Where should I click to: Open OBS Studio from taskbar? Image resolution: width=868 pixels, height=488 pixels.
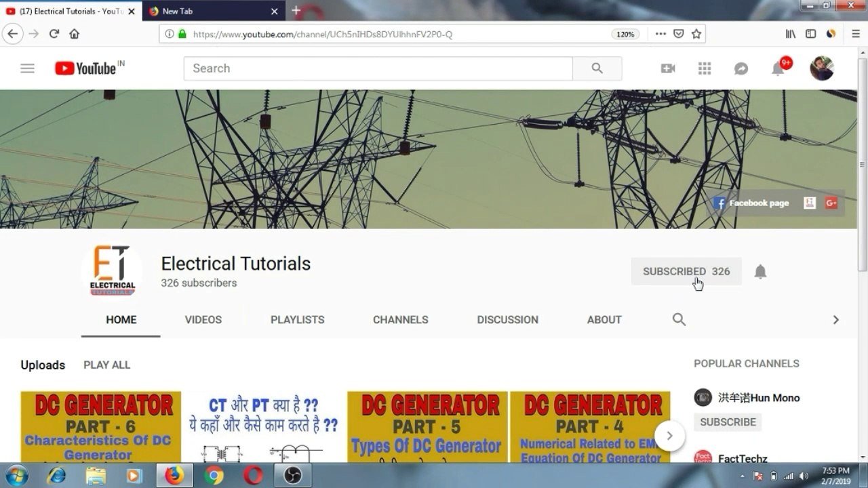click(x=293, y=476)
